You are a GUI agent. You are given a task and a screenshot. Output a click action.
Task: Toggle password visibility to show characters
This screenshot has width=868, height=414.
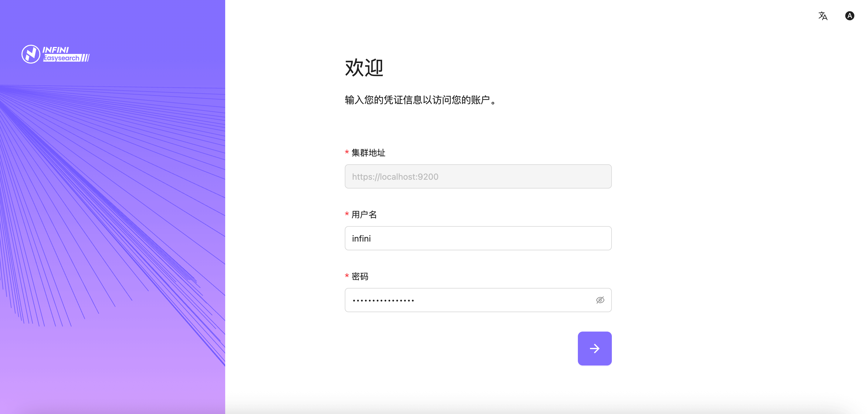point(600,300)
